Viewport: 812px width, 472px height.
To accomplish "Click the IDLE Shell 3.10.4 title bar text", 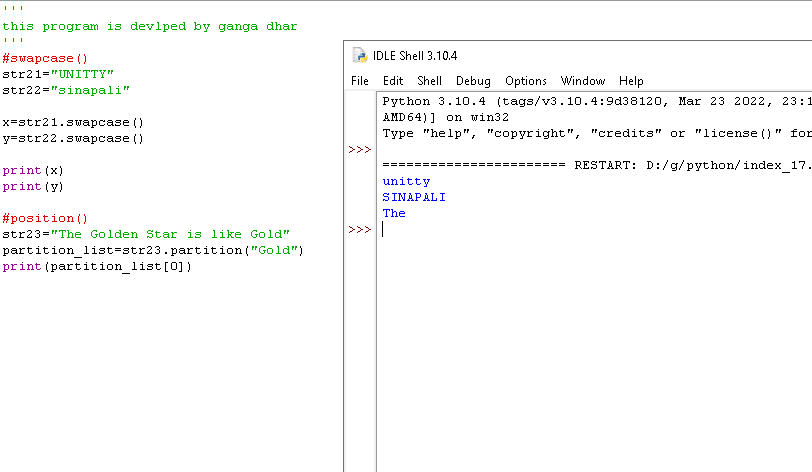I will [415, 56].
